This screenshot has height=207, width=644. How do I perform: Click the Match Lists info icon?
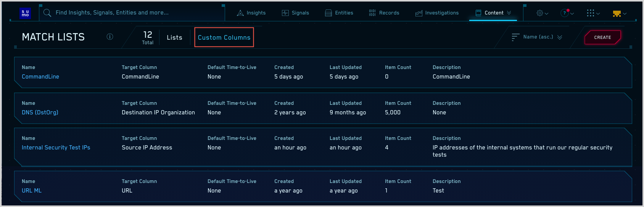point(110,37)
